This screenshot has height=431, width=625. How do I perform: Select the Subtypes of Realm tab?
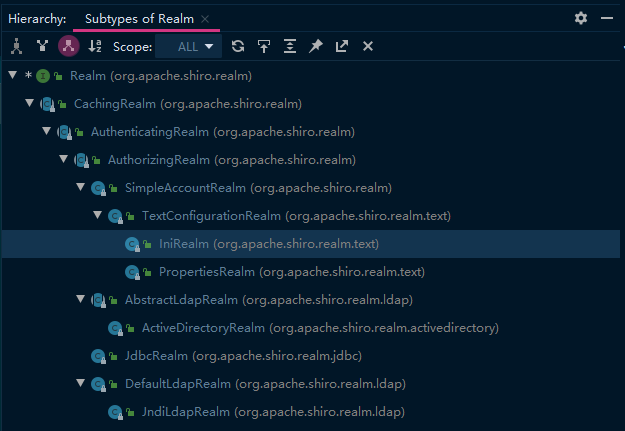140,19
